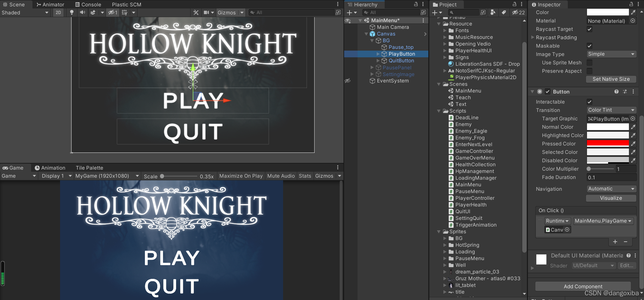The height and width of the screenshot is (300, 644).
Task: Lock the Project panel
Action: point(515,4)
